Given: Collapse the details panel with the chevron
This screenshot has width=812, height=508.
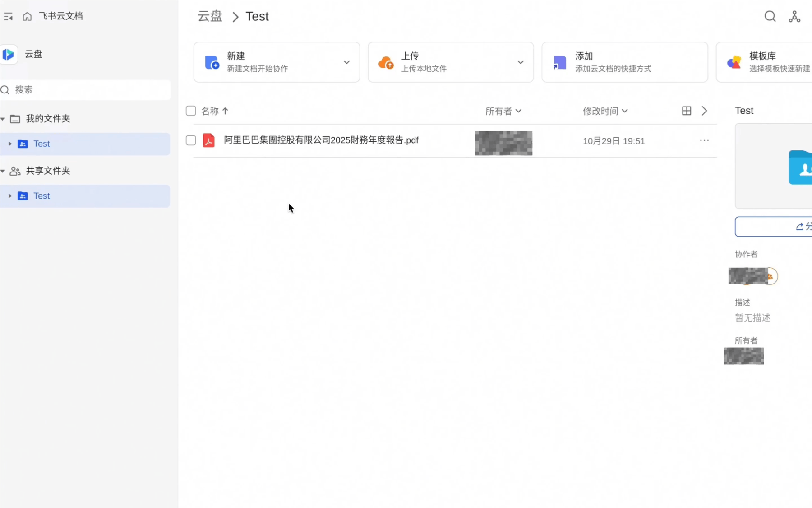Looking at the screenshot, I should (704, 111).
